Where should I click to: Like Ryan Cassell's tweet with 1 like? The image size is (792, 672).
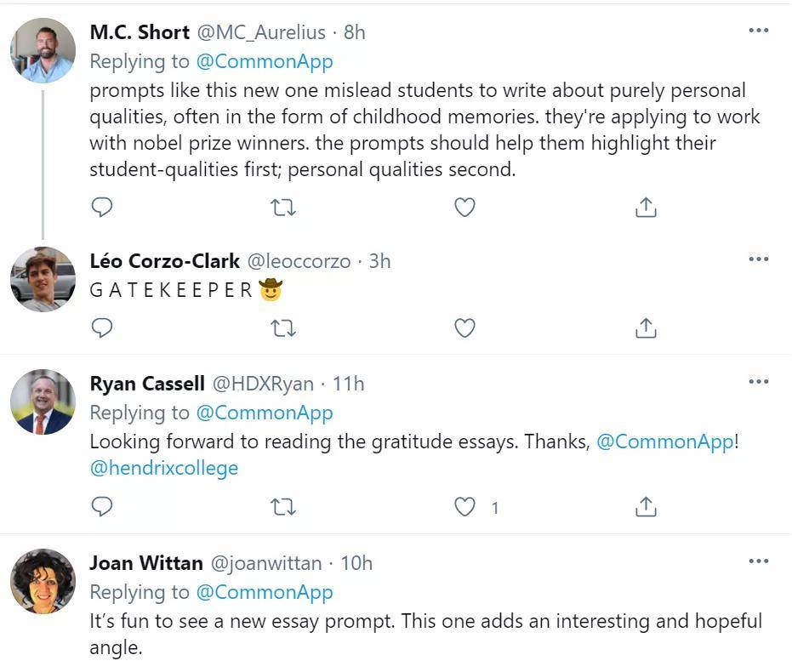pos(464,507)
